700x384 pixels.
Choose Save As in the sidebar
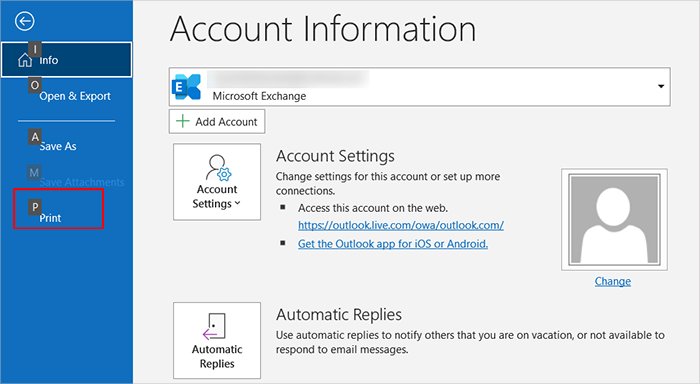[x=58, y=146]
